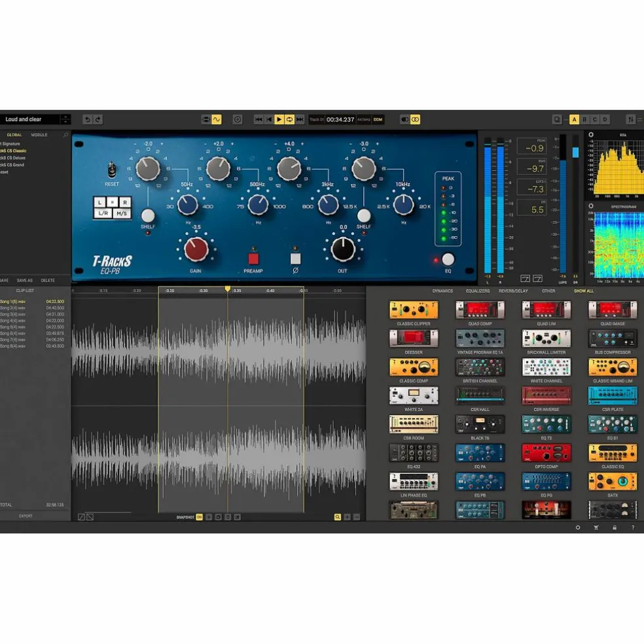Skip forward to next track
The height and width of the screenshot is (644, 644).
(x=300, y=120)
